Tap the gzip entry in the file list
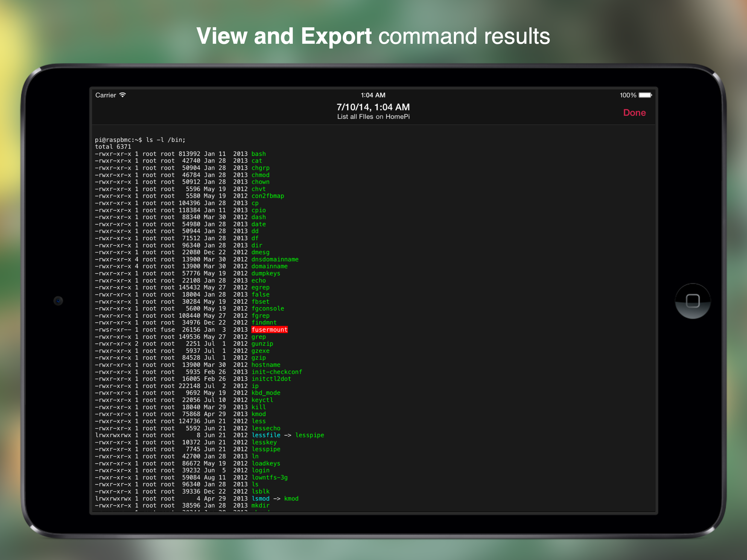This screenshot has height=560, width=747. coord(258,358)
